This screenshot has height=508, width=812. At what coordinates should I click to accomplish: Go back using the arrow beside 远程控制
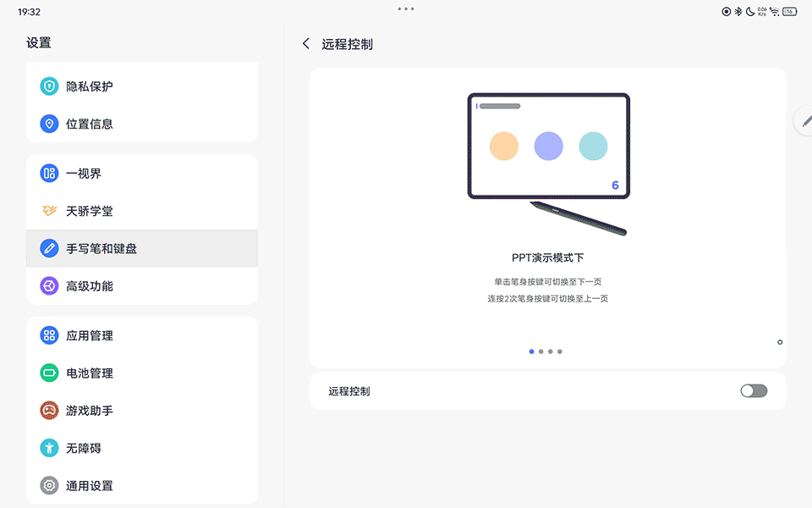pyautogui.click(x=306, y=44)
